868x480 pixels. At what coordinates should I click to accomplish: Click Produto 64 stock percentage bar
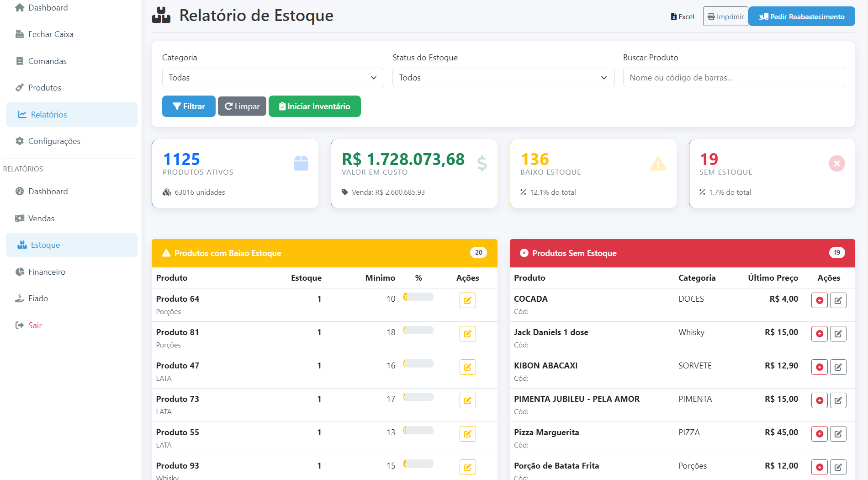point(418,297)
